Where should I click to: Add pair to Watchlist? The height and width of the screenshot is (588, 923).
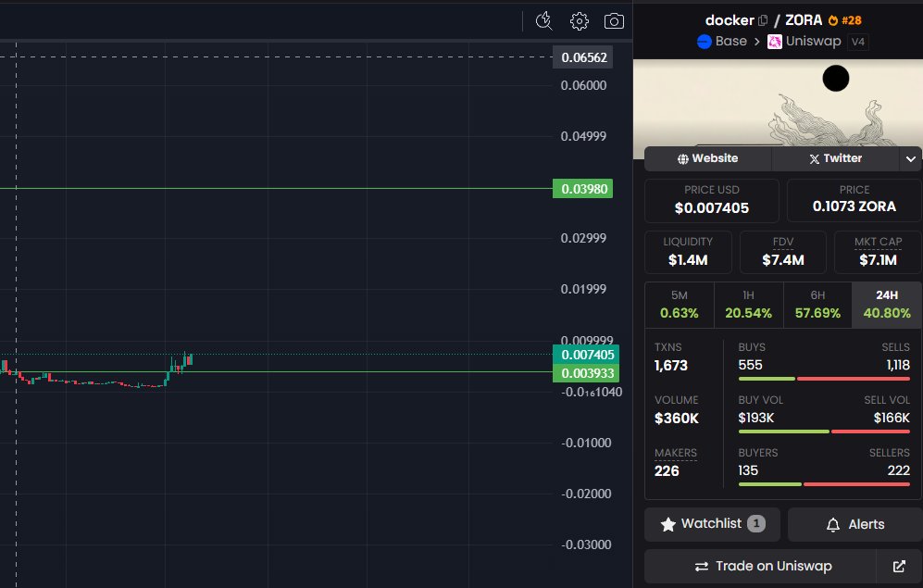coord(712,524)
